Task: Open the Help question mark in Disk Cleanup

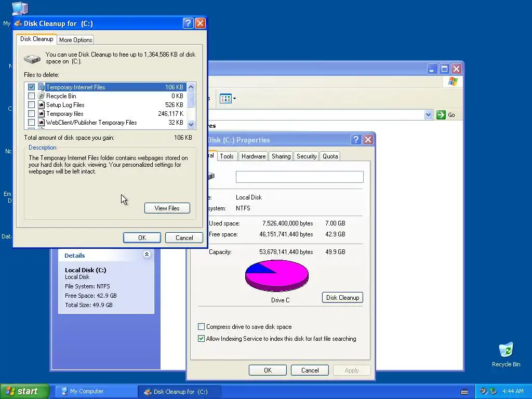Action: (188, 23)
